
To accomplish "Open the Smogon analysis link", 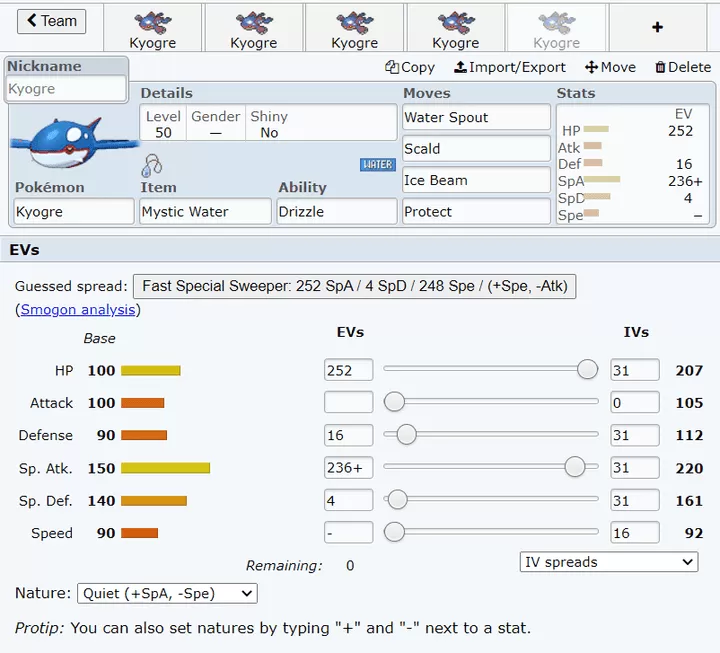I will point(78,310).
